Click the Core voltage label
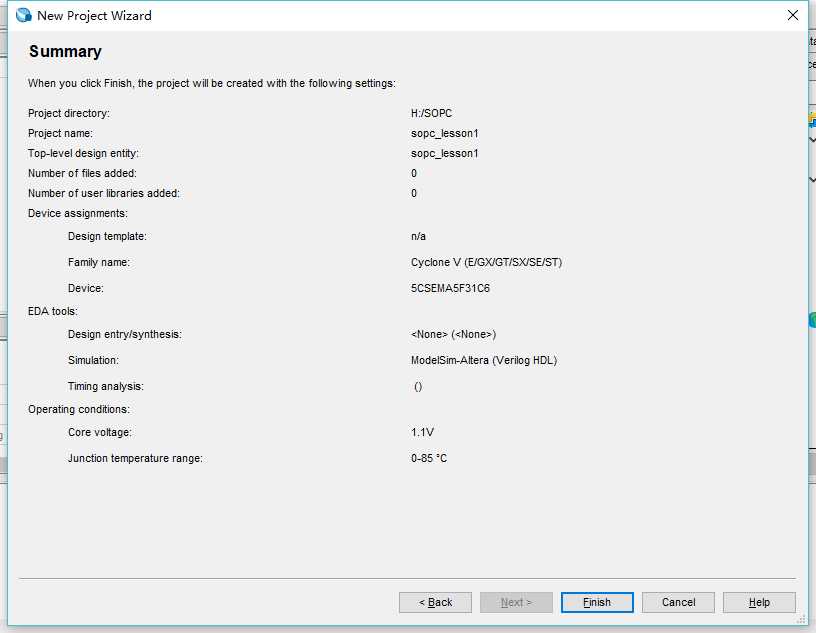Screen dimensions: 816x633 tap(99, 432)
